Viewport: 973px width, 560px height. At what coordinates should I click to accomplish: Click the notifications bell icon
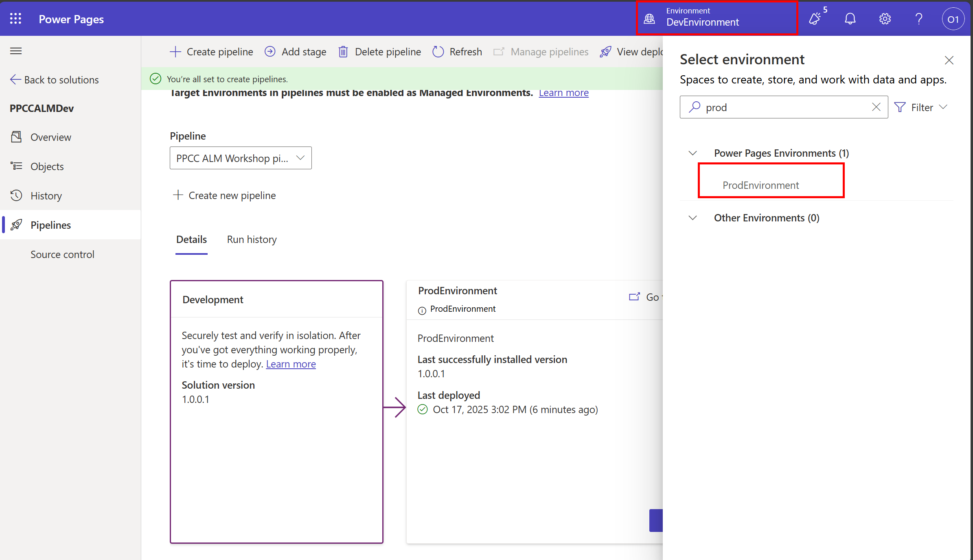click(850, 19)
